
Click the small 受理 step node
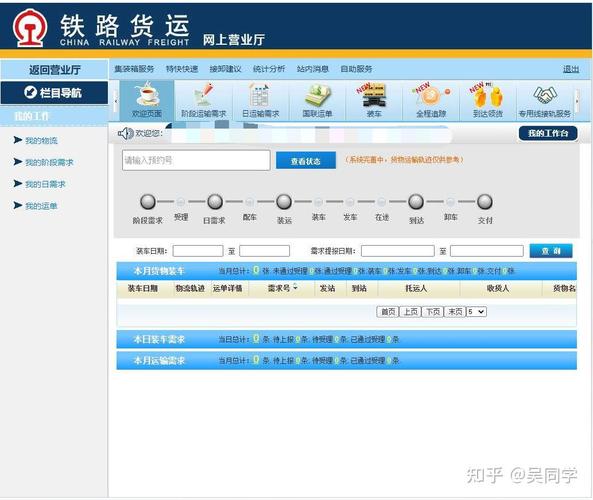click(181, 202)
